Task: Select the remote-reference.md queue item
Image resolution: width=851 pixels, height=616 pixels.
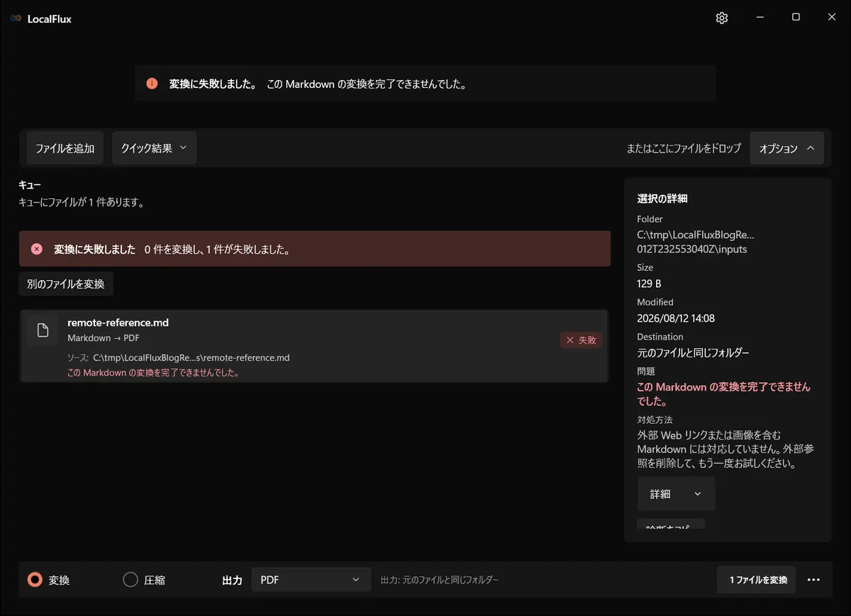Action: (x=313, y=347)
